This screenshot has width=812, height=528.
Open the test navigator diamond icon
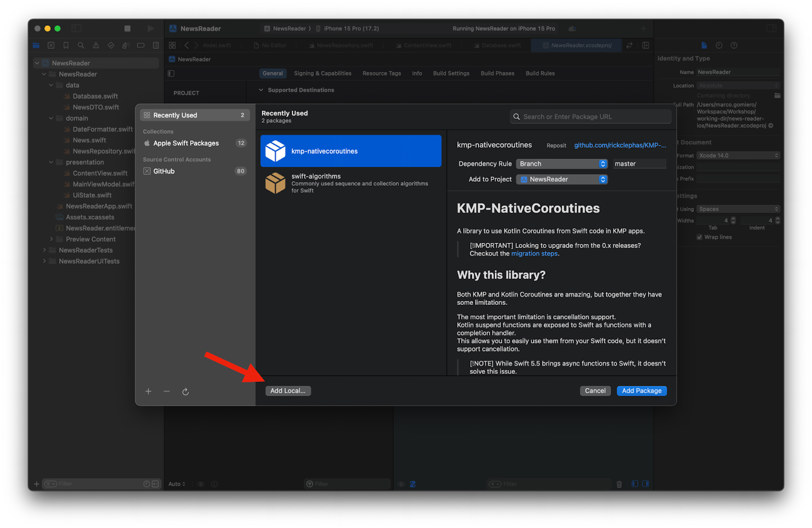tap(111, 45)
